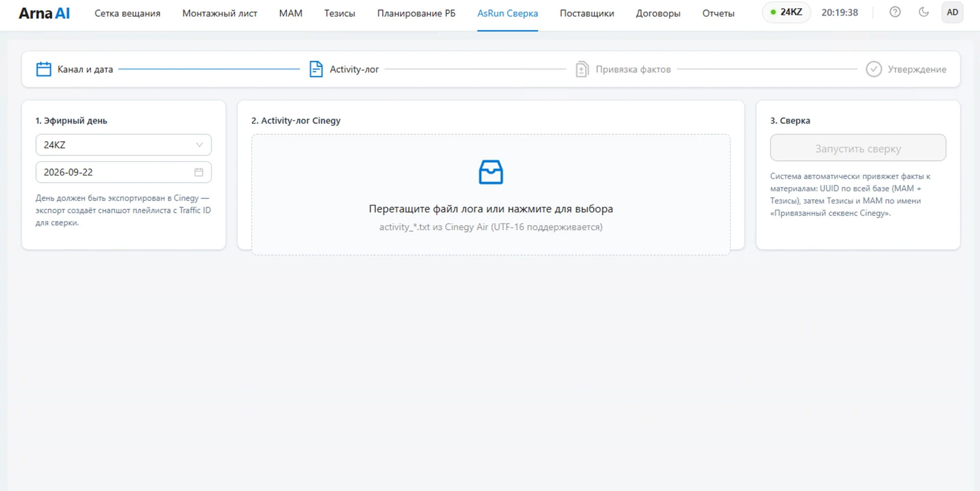Click the Arna AI logo
980x491 pixels.
[44, 13]
